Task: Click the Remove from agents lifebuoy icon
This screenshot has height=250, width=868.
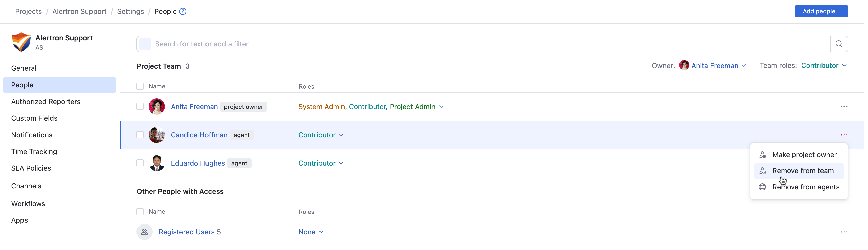Action: pos(763,187)
